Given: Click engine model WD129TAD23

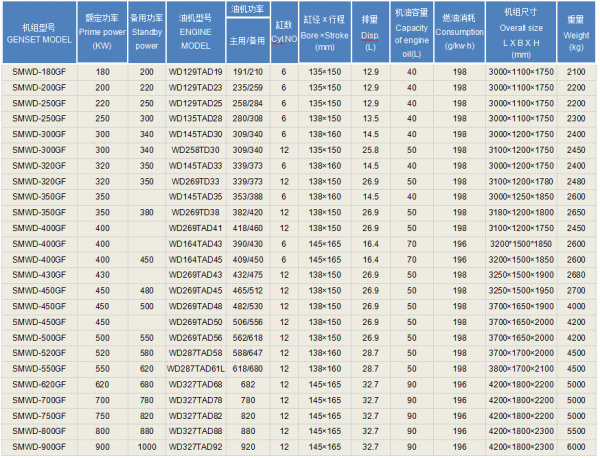Looking at the screenshot, I should pyautogui.click(x=196, y=88).
